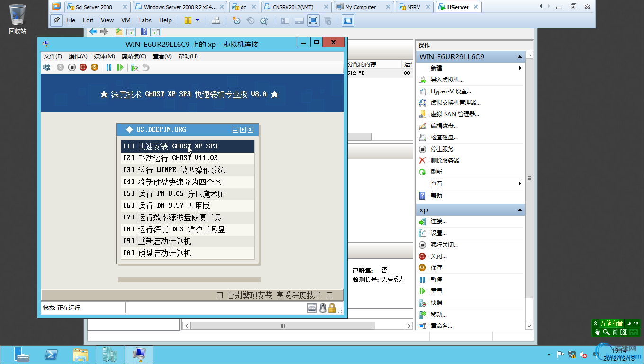Click the VMware revert snapshot icon

click(250, 20)
